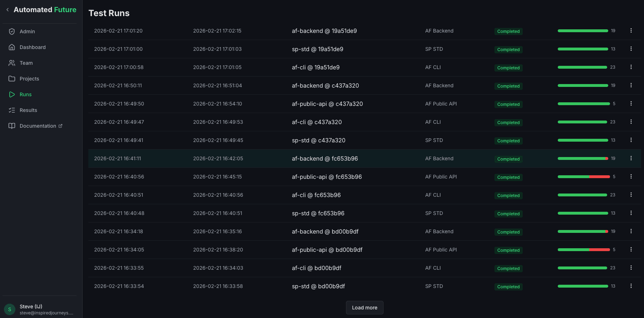644x318 pixels.
Task: Open Steve's profile via avatar
Action: pyautogui.click(x=9, y=309)
